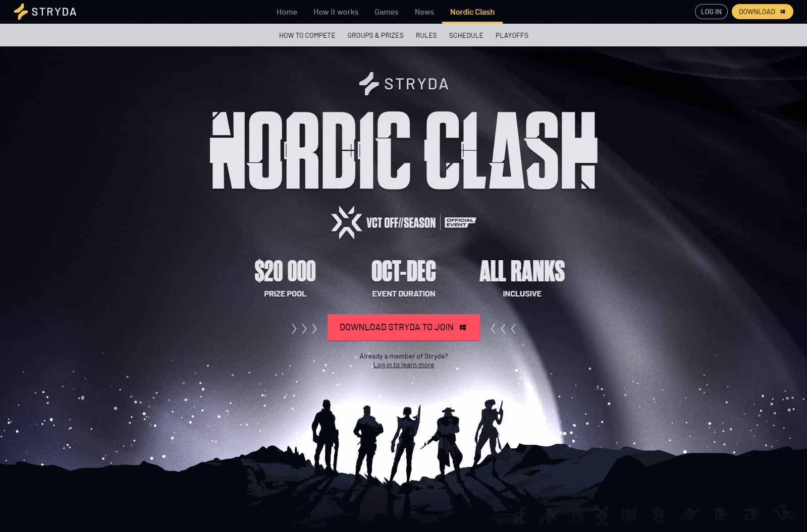This screenshot has height=532, width=807.
Task: Click the VCT Off//Season emblem icon
Action: 346,222
